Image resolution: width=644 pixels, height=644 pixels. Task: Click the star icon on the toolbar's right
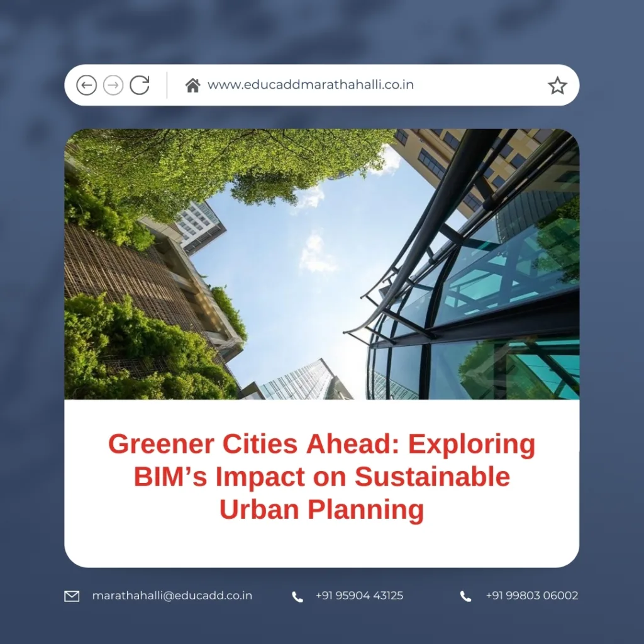click(557, 85)
